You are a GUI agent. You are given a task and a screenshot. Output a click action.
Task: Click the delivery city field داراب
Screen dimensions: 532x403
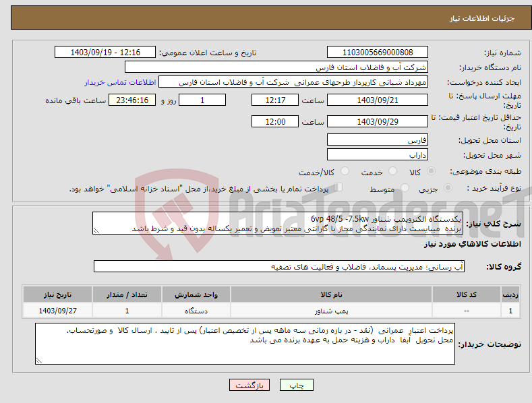click(378, 155)
